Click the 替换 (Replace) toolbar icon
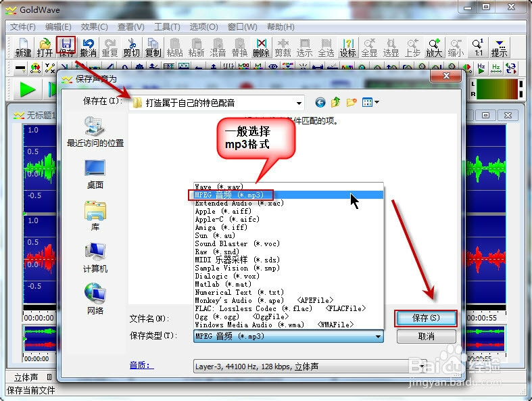The image size is (532, 401). (x=239, y=47)
